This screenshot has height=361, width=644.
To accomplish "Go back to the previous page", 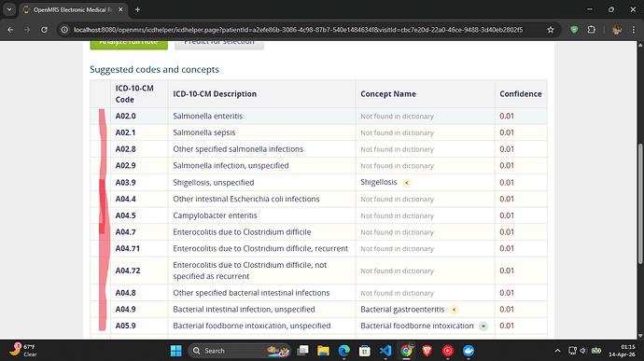I will 10,30.
